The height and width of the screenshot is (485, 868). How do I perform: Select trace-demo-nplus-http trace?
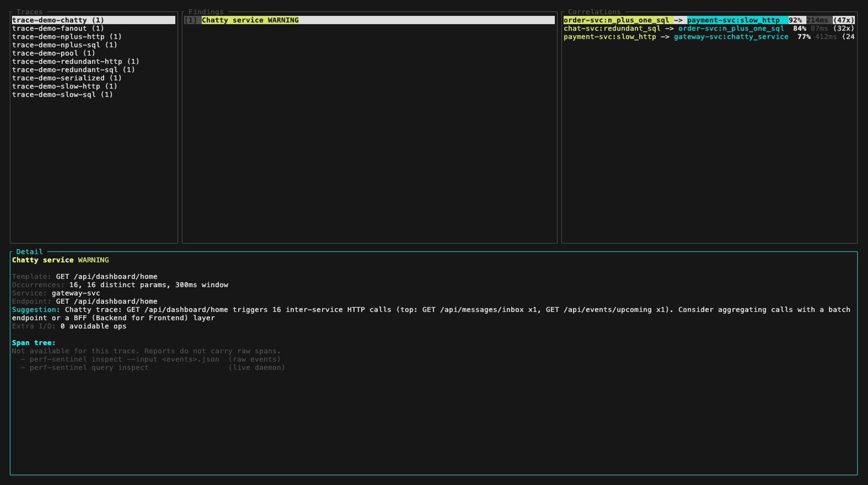coord(67,37)
